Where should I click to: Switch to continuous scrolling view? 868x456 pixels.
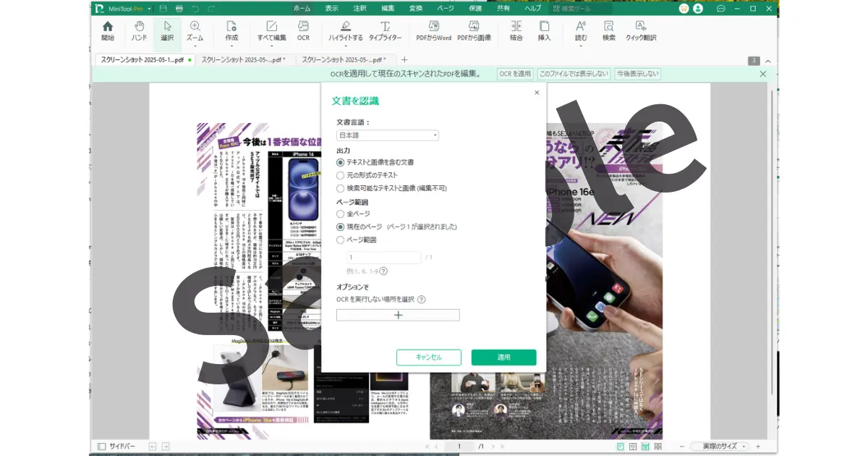click(x=645, y=447)
